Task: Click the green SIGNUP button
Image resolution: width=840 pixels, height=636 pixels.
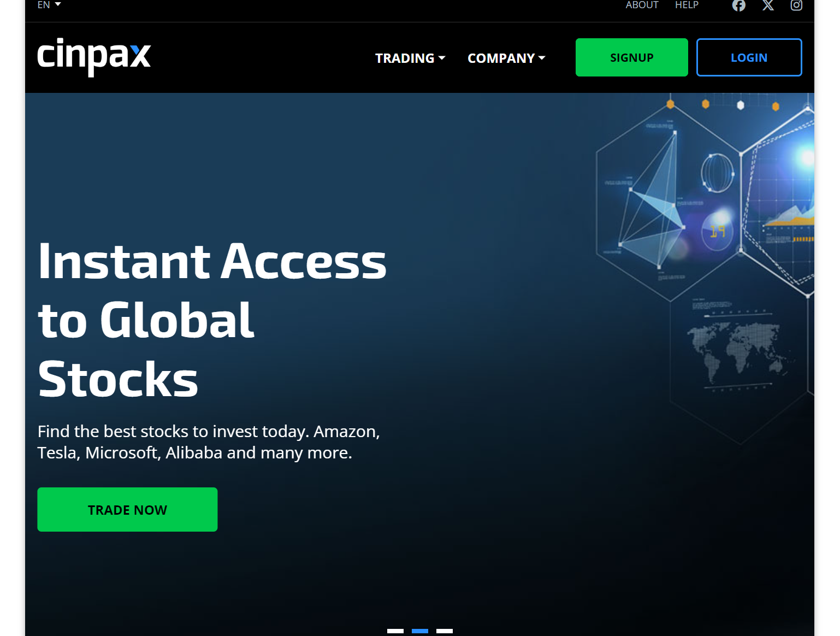Action: pyautogui.click(x=632, y=57)
